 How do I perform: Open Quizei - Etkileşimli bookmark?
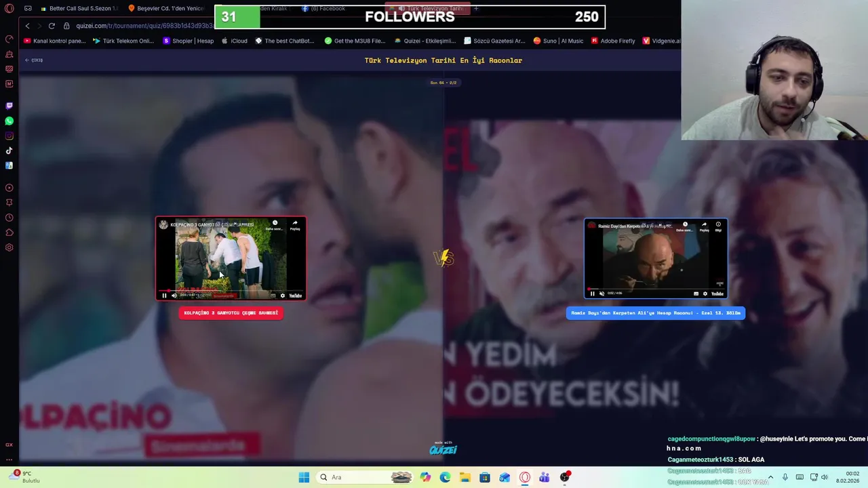click(425, 41)
